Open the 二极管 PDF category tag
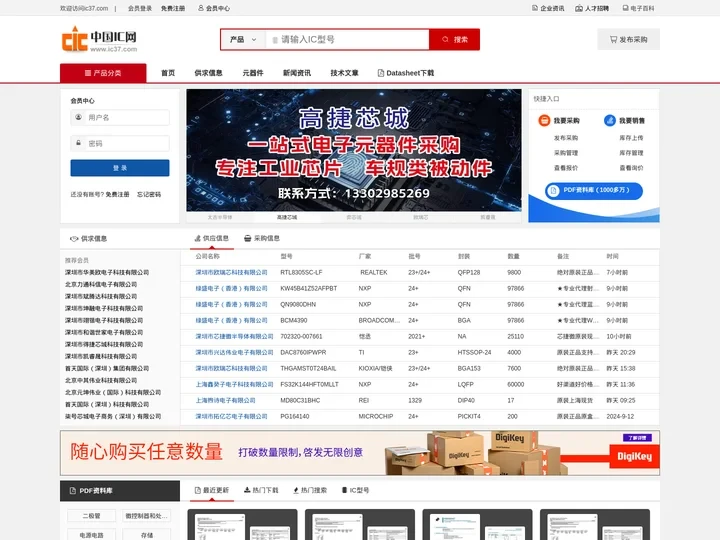This screenshot has height=540, width=720. pos(91,516)
